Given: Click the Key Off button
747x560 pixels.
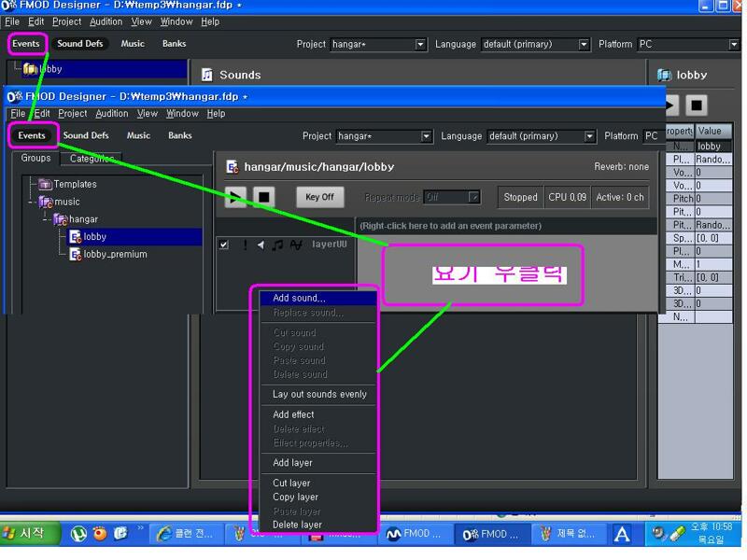Looking at the screenshot, I should [319, 197].
